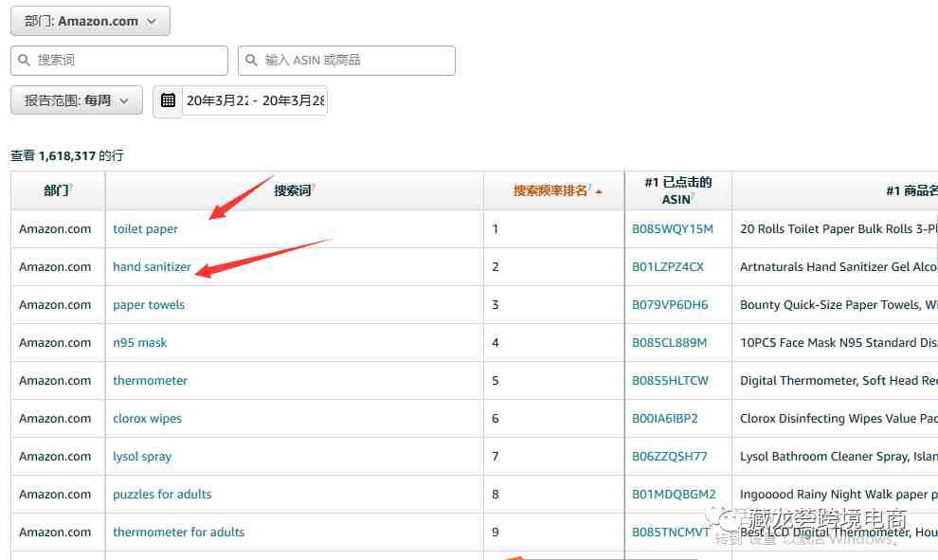
Task: Open the hand sanitizer search term link
Action: pyautogui.click(x=152, y=267)
